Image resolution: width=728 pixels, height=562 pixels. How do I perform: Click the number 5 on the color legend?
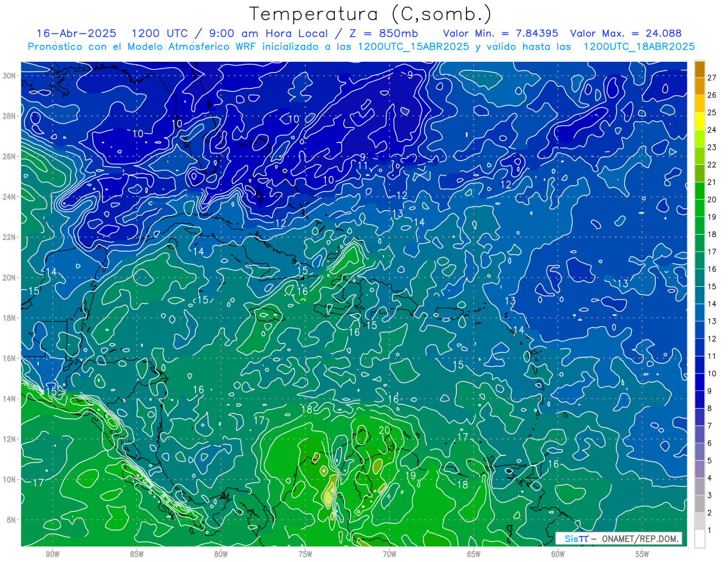(x=710, y=461)
